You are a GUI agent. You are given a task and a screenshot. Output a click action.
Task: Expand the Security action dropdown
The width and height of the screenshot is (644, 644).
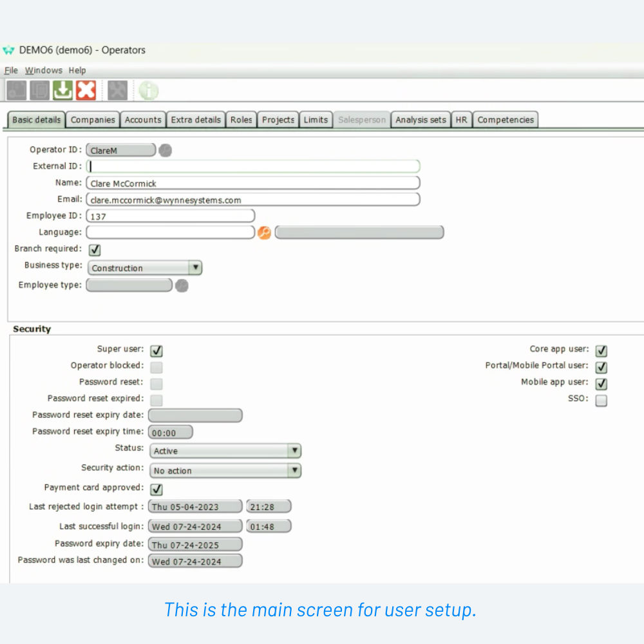294,471
